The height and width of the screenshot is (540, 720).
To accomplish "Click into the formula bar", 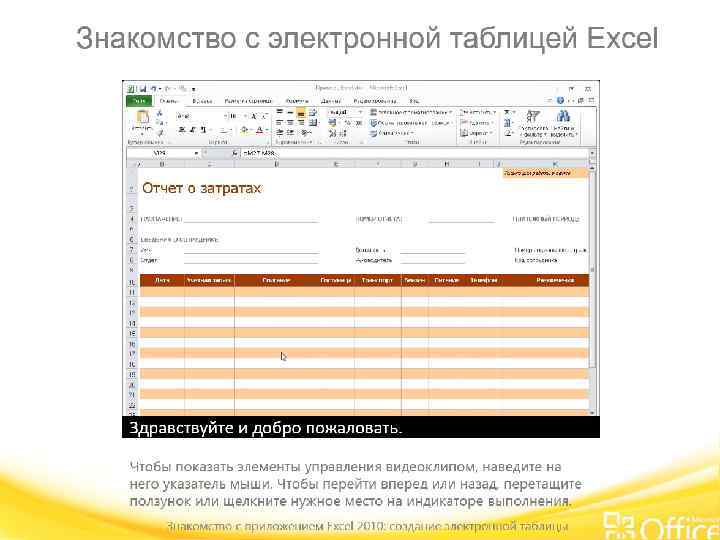I will click(x=414, y=152).
